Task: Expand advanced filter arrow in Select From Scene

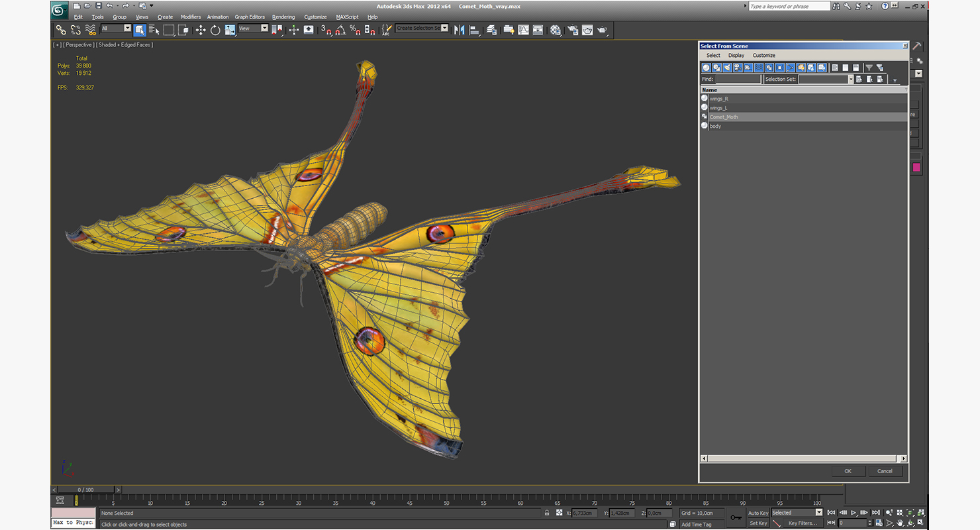Action: pos(895,80)
